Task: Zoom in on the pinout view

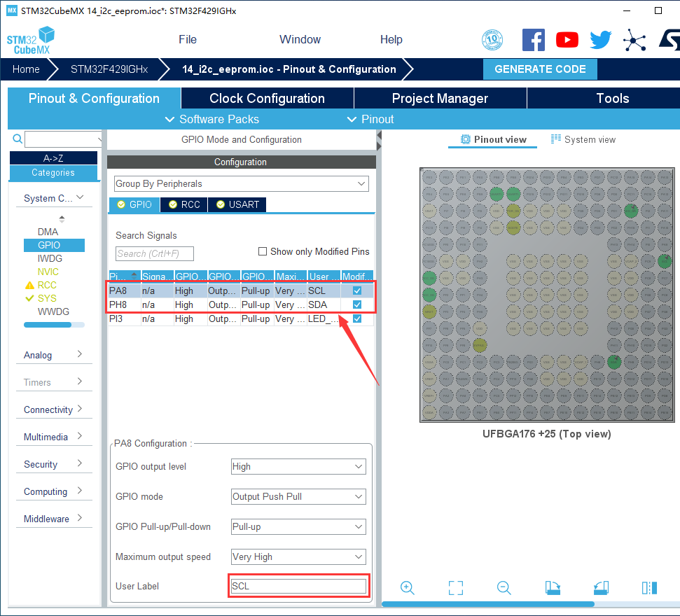Action: pyautogui.click(x=408, y=587)
